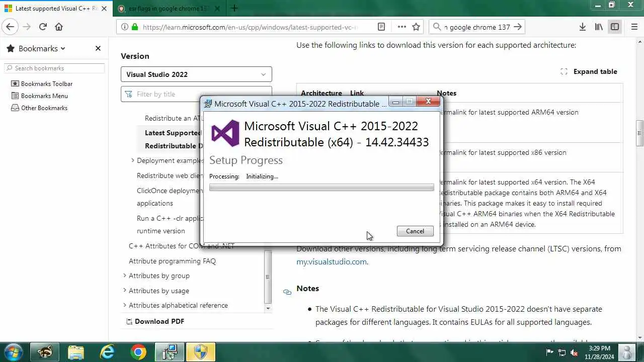Image resolution: width=644 pixels, height=362 pixels.
Task: Click the page scrollbar down arrow
Action: point(640,338)
